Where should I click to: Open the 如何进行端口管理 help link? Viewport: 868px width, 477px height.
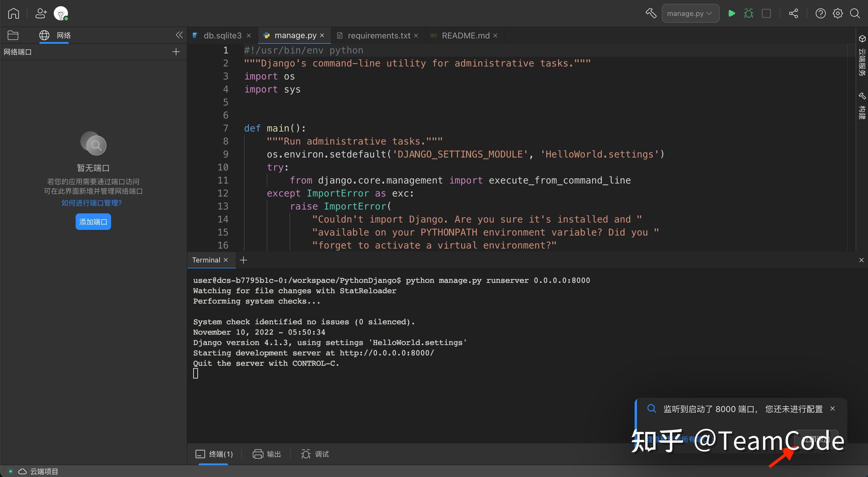point(91,203)
